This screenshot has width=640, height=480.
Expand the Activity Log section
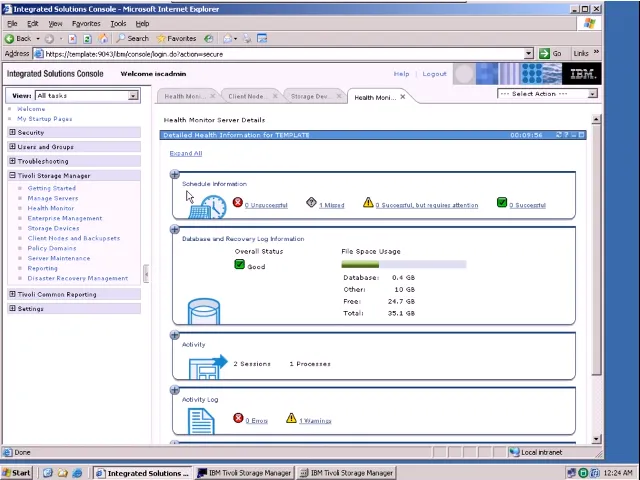coord(175,390)
